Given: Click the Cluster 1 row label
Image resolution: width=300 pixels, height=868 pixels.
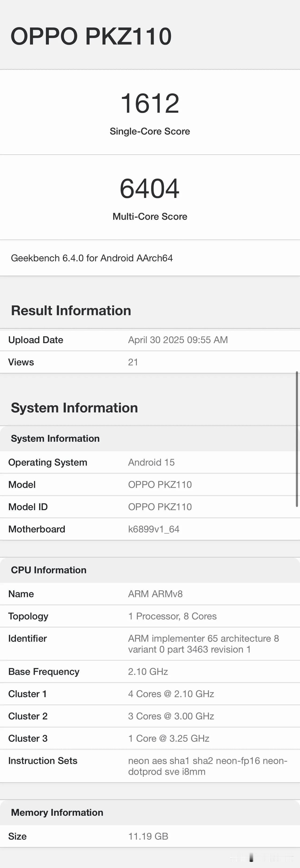Looking at the screenshot, I should point(27,694).
